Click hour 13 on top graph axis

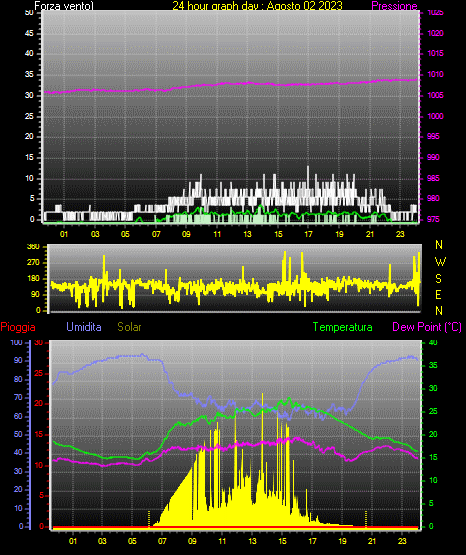tap(247, 234)
